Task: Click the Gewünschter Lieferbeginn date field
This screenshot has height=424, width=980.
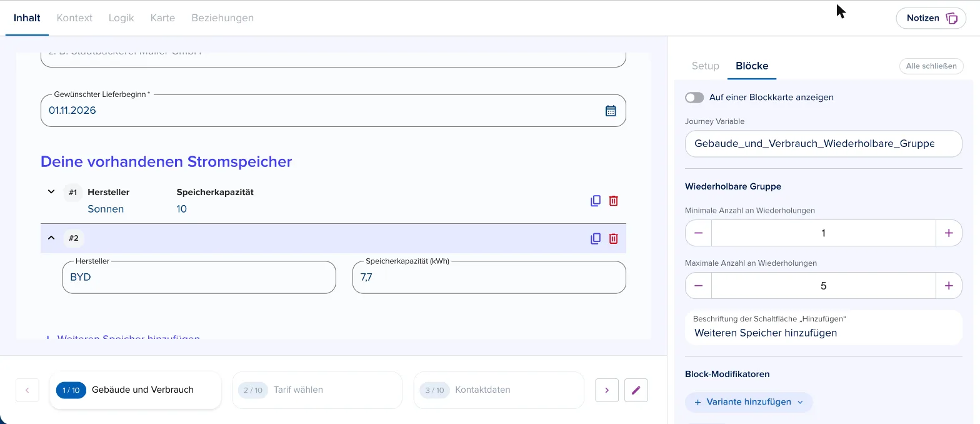Action: [333, 111]
